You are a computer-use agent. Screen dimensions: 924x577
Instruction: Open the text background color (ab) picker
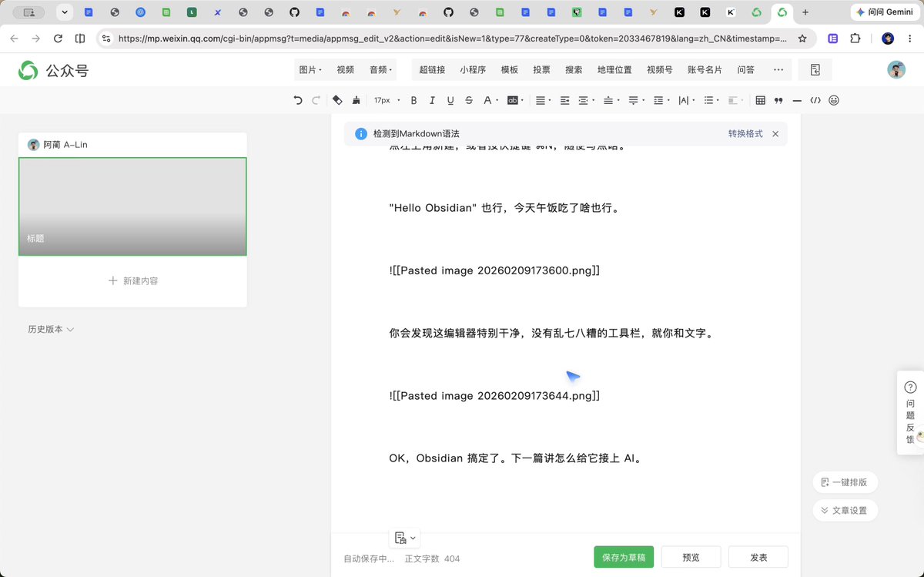coord(516,100)
